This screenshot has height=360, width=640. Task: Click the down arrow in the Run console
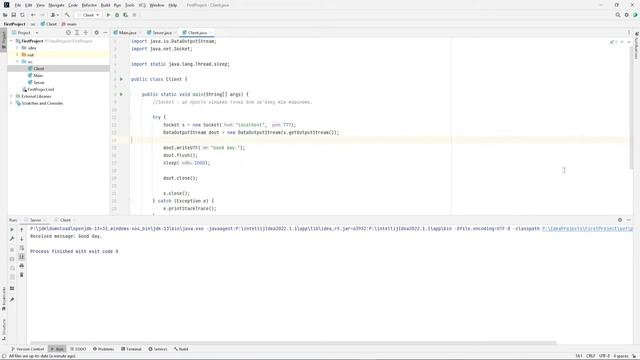click(x=22, y=239)
